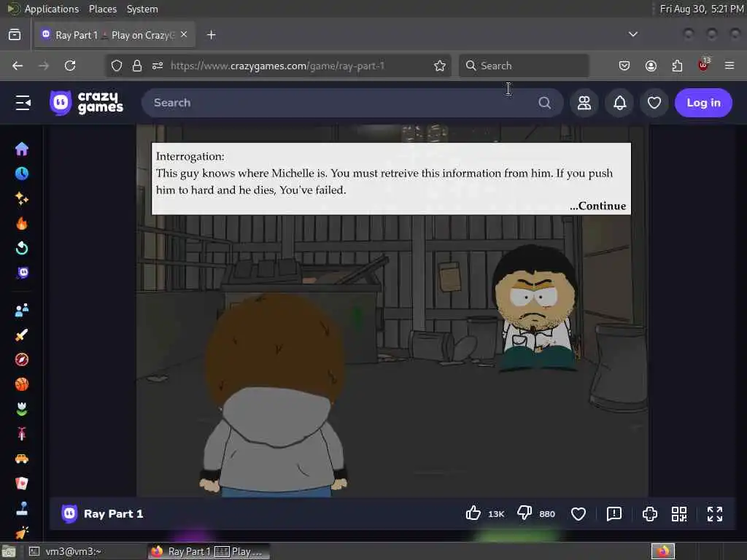Click the magnifier icon in CrazyGames search
747x560 pixels.
tap(544, 103)
